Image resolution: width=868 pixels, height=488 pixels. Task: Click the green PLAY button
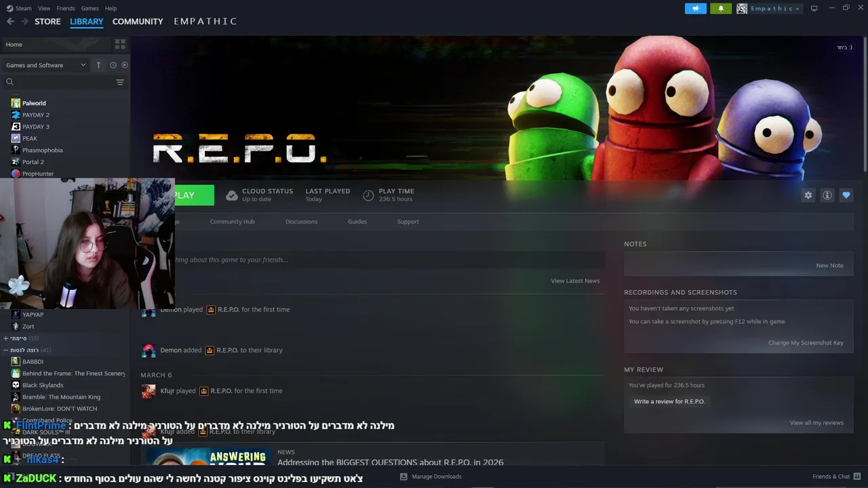pyautogui.click(x=195, y=195)
